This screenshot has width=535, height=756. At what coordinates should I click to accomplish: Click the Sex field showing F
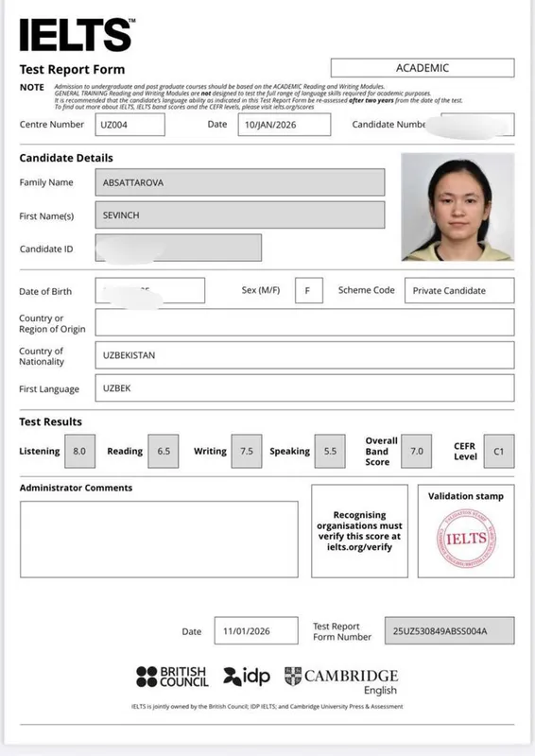[x=309, y=290]
